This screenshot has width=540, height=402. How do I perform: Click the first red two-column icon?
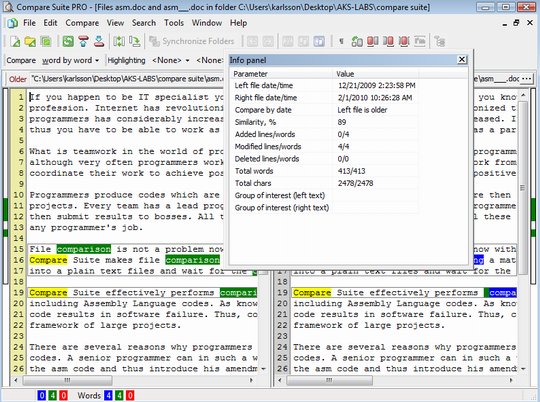point(373,42)
